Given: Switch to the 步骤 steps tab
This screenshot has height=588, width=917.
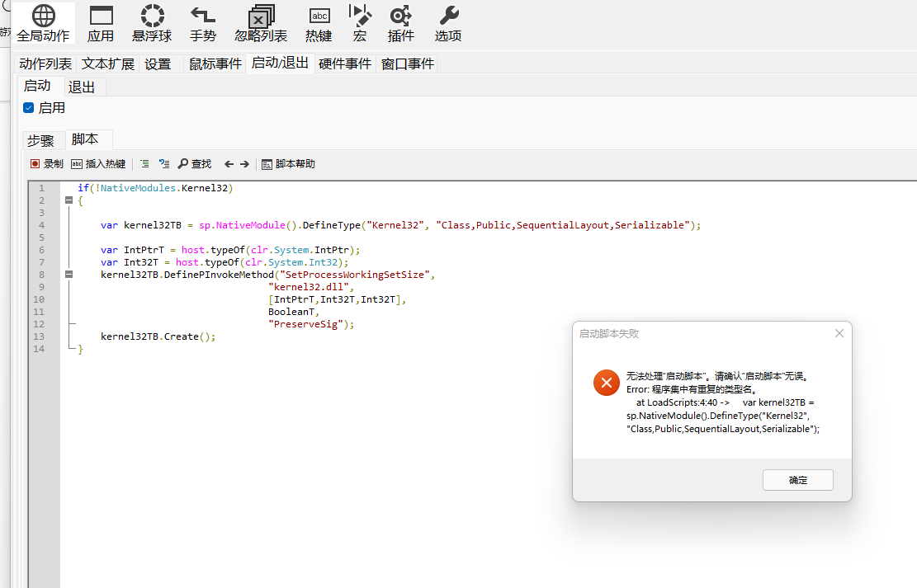Looking at the screenshot, I should pyautogui.click(x=40, y=140).
